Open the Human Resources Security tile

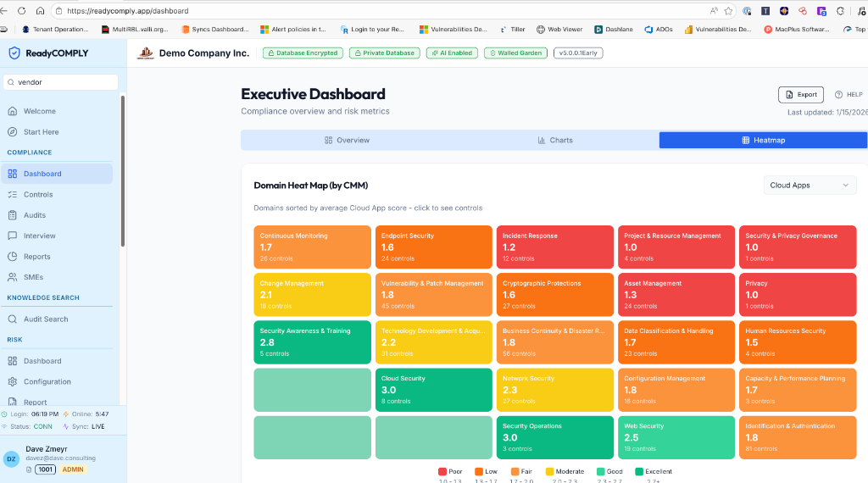pos(798,342)
